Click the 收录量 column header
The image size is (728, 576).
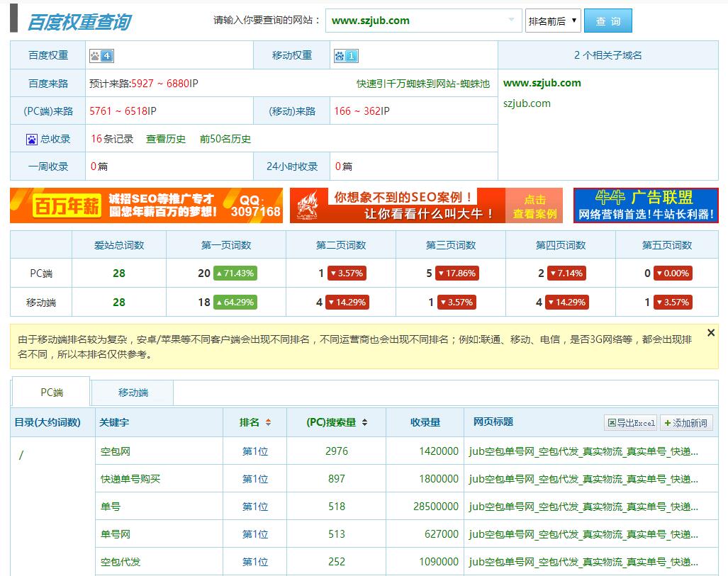pyautogui.click(x=425, y=422)
